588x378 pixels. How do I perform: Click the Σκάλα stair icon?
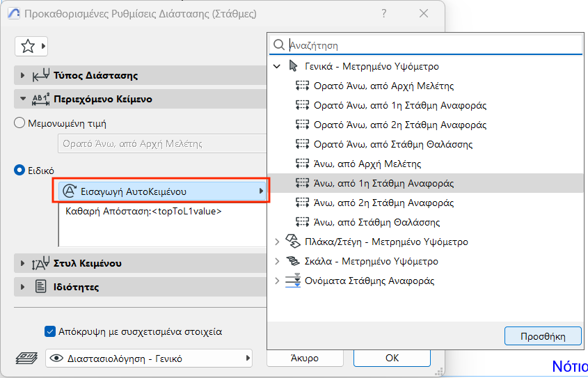tap(293, 261)
